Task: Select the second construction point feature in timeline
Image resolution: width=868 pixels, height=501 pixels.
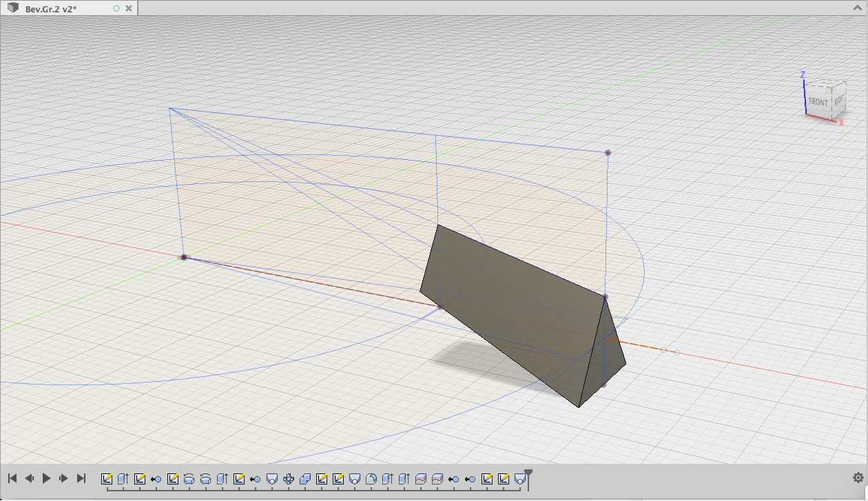Action: click(x=256, y=478)
